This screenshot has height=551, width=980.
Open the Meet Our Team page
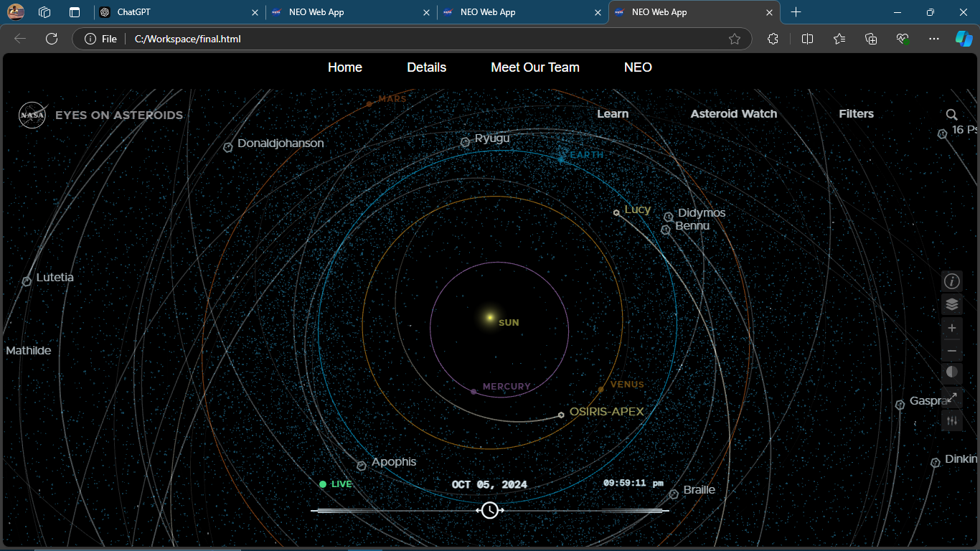535,67
